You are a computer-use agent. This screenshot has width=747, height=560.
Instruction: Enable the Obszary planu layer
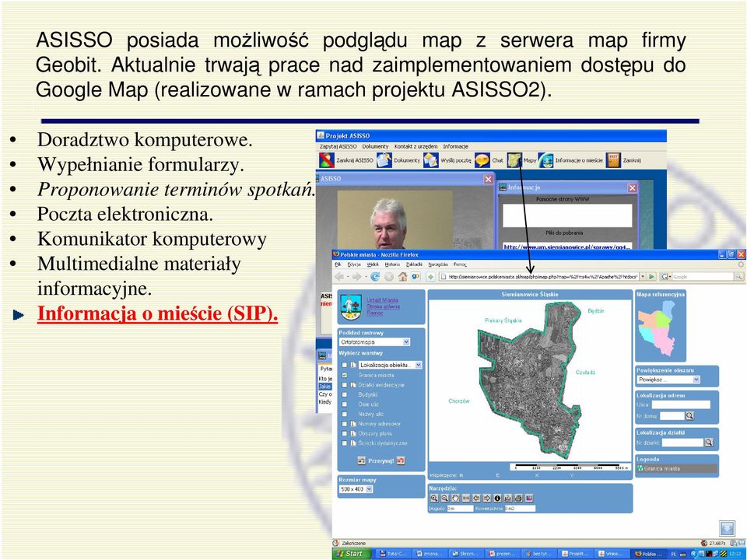coord(345,433)
